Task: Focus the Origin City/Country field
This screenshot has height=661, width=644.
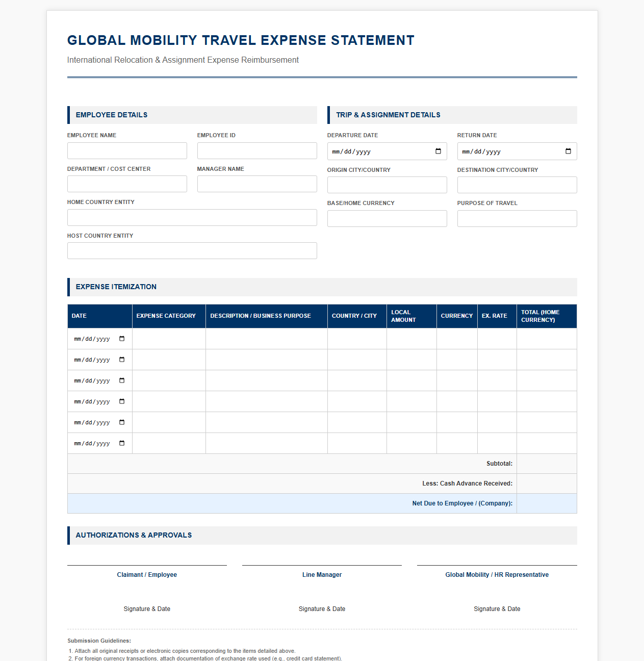Action: pos(387,185)
